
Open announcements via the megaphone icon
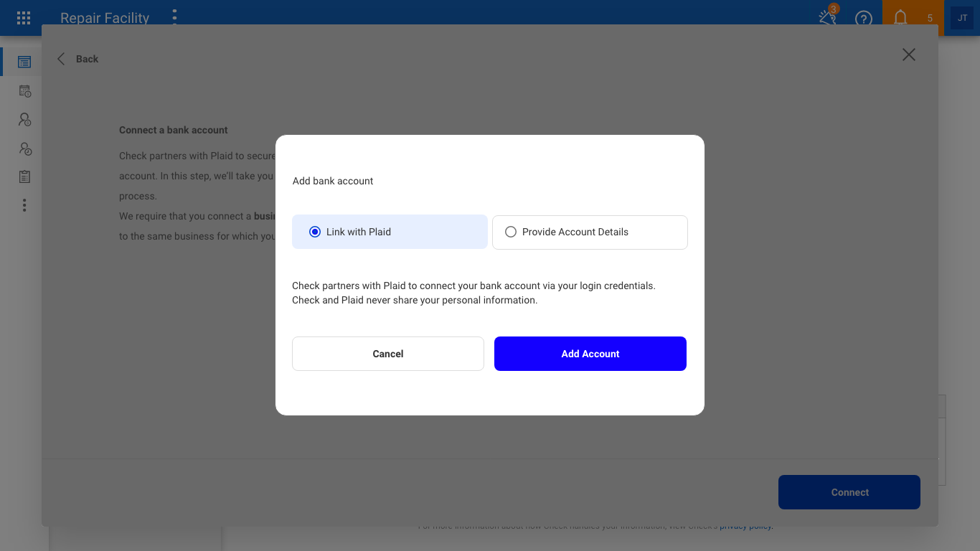tap(827, 19)
